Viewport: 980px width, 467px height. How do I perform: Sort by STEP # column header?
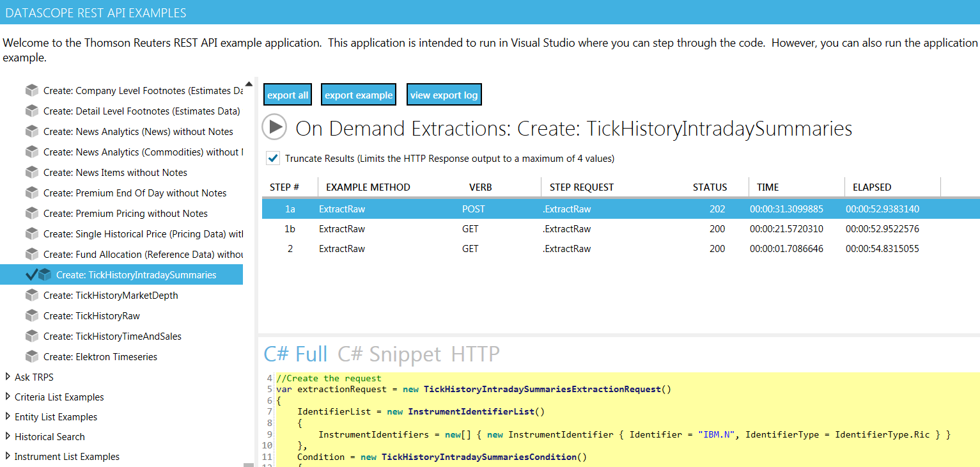tap(284, 187)
